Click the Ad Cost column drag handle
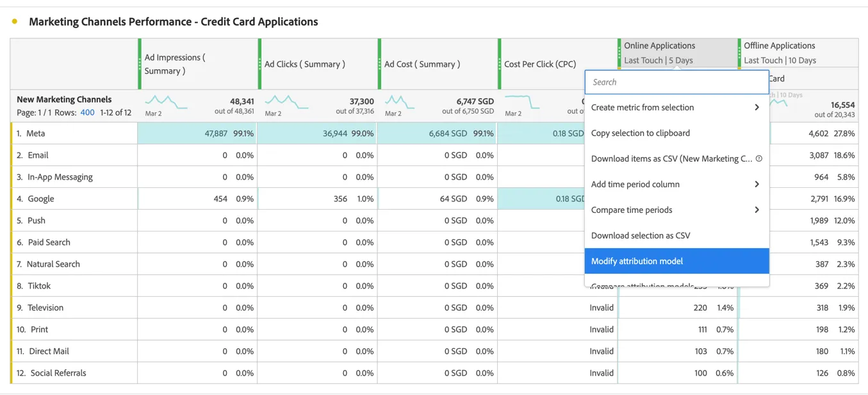 (380, 64)
